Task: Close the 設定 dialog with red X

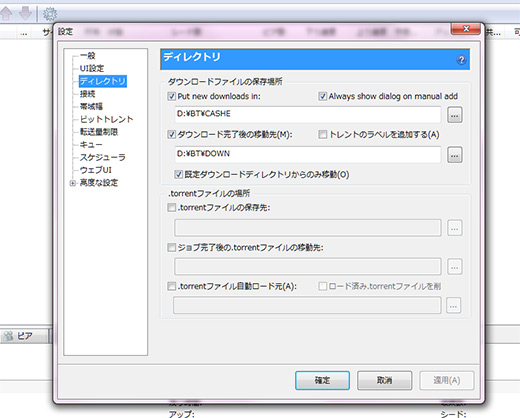Action: (465, 29)
